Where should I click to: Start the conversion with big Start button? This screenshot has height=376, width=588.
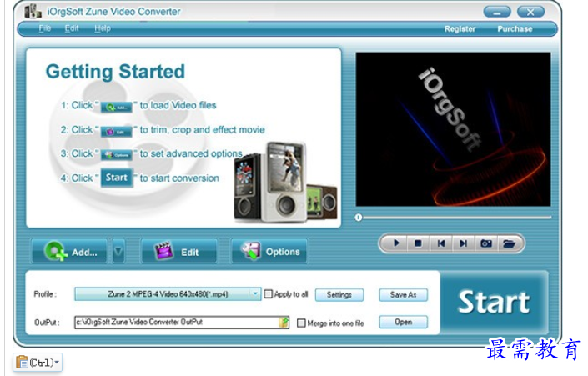[494, 302]
